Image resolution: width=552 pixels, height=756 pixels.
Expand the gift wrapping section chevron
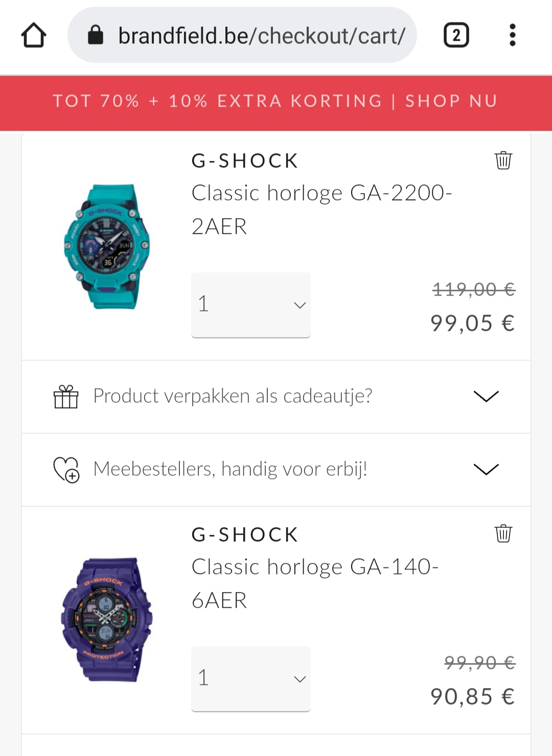pos(486,396)
